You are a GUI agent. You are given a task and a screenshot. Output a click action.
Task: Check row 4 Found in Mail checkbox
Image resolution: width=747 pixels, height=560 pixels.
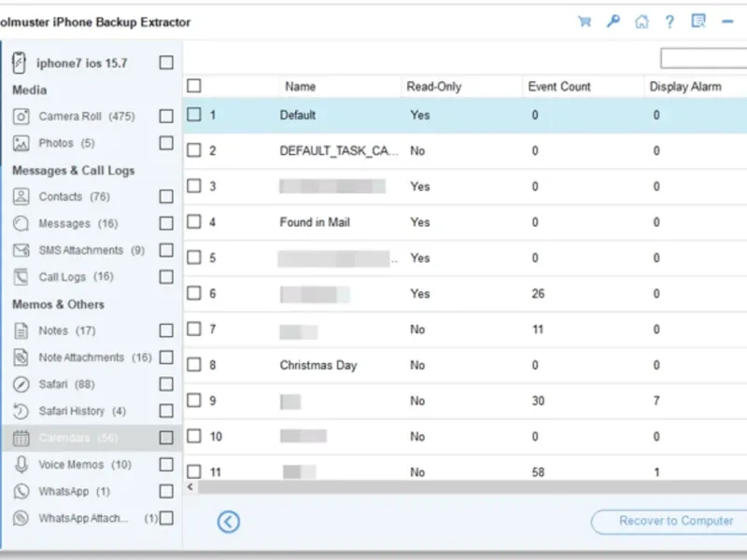(x=194, y=221)
